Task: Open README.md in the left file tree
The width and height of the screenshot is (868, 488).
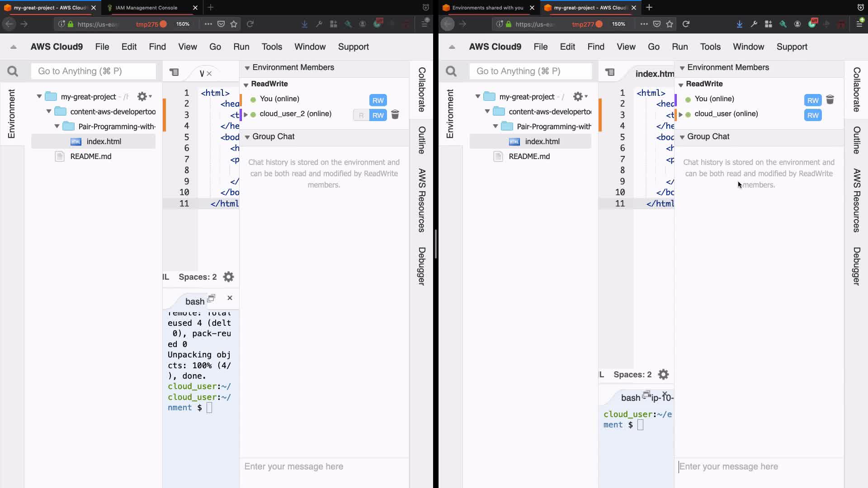Action: 90,156
